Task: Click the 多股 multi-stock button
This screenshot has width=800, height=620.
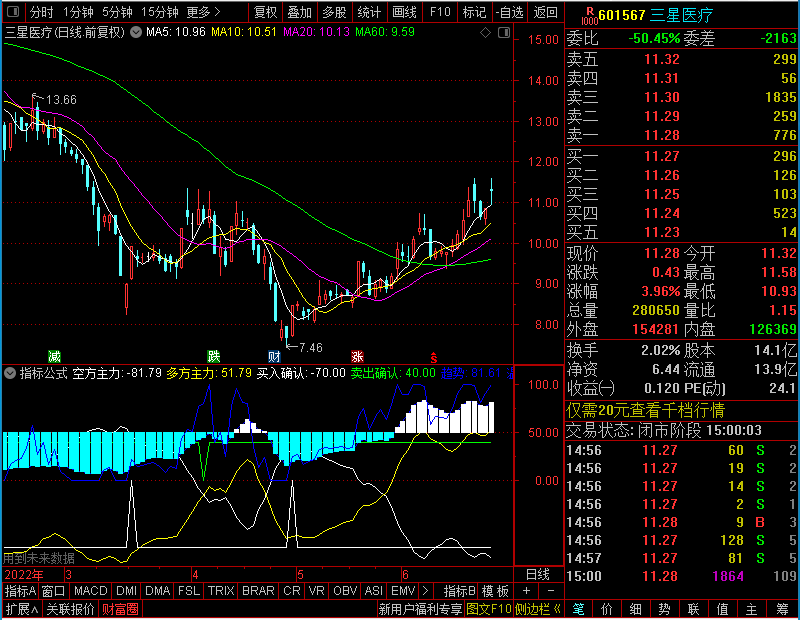Action: point(334,12)
